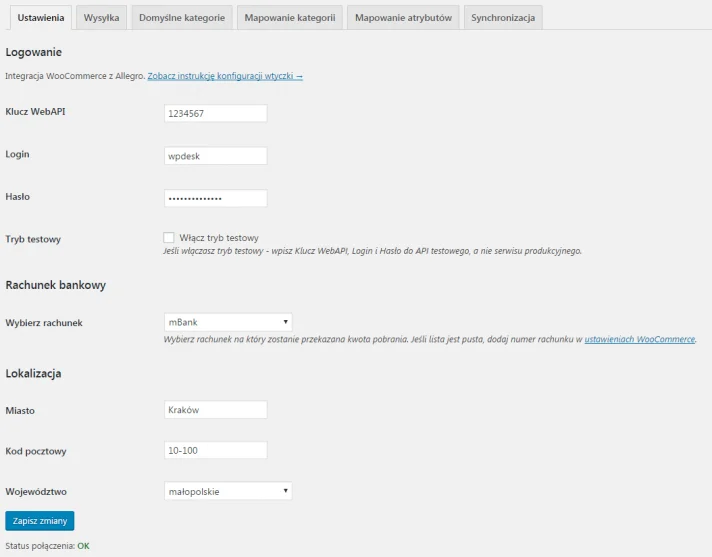712x557 pixels.
Task: Follow the ustawieniach WooCommerce link
Action: click(x=639, y=339)
